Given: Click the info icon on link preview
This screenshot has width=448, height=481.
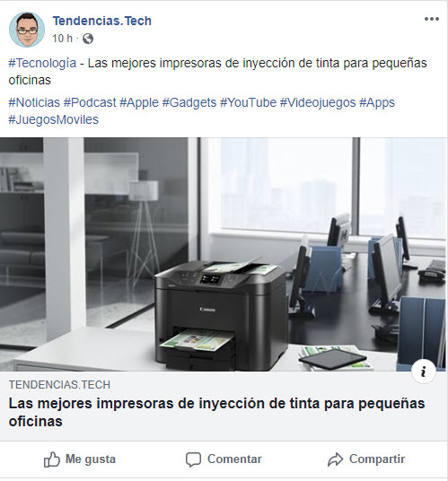Looking at the screenshot, I should tap(424, 372).
